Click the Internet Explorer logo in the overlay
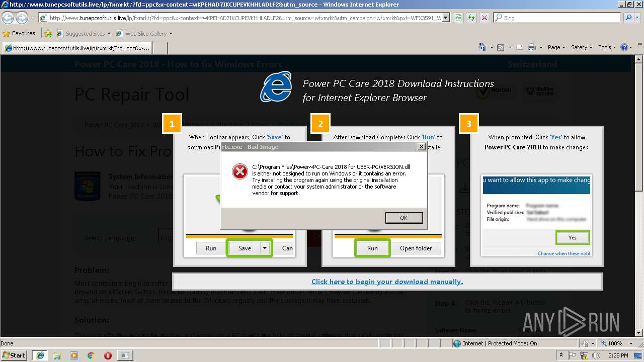This screenshot has width=644, height=362. coord(276,86)
